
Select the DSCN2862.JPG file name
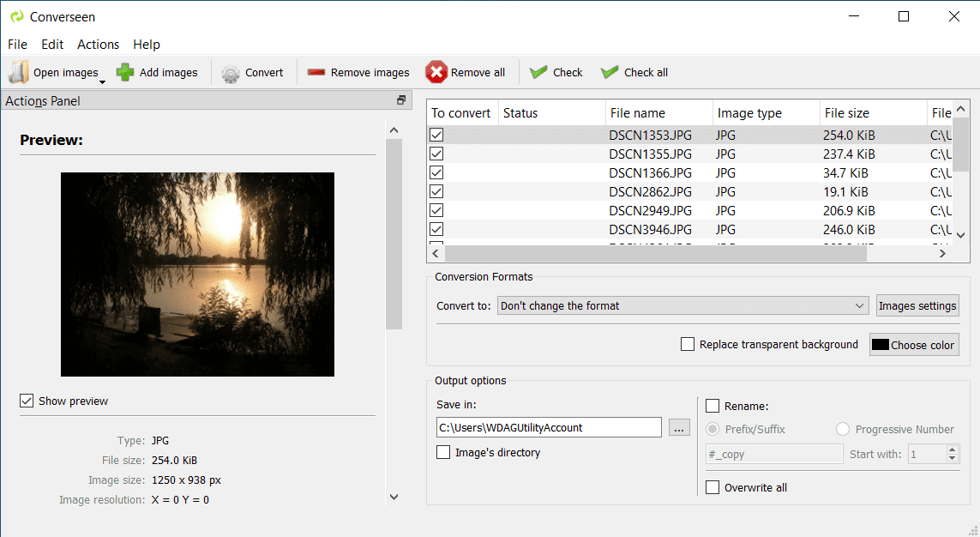(650, 191)
